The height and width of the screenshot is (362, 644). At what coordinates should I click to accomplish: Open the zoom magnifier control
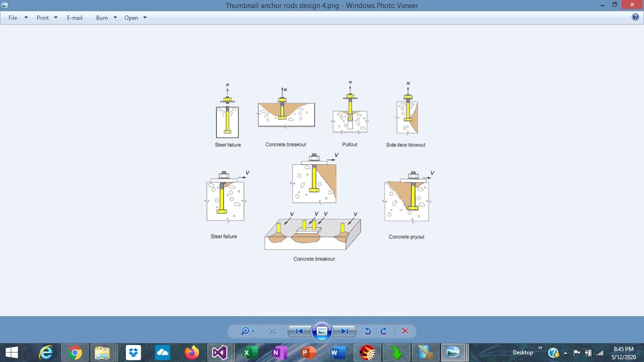[248, 331]
